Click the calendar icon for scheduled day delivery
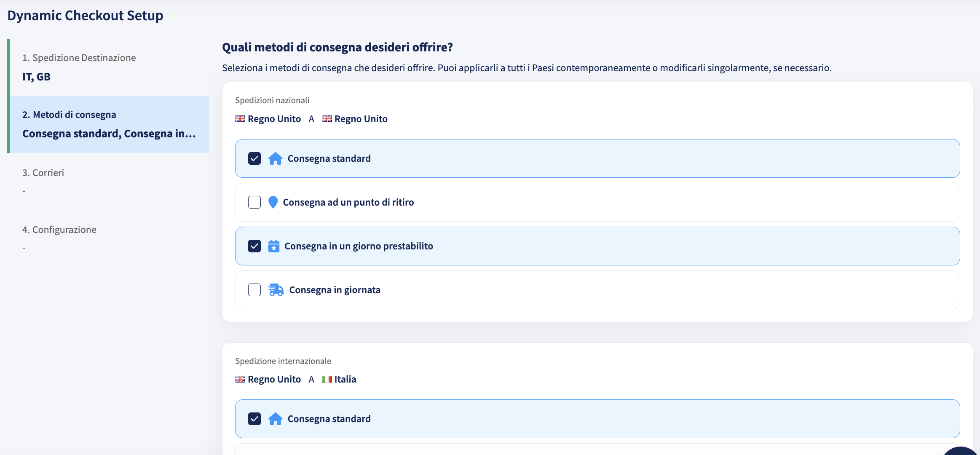This screenshot has height=455, width=980. coord(274,246)
